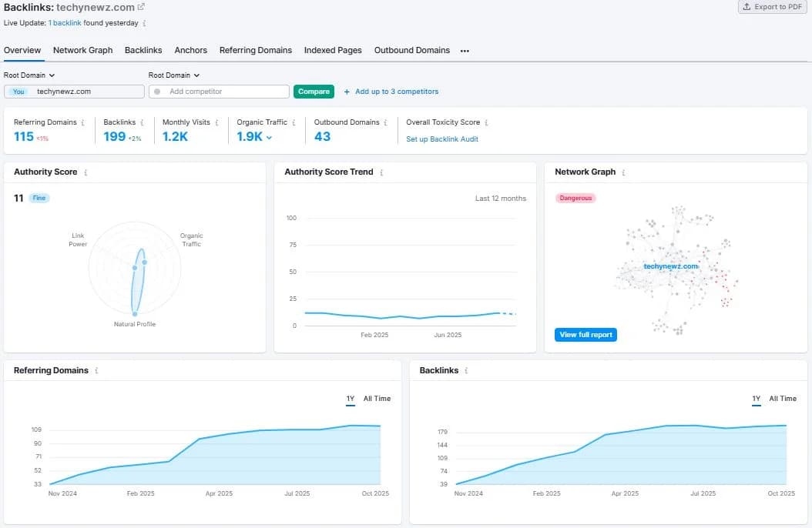Click the Dangerous network graph badge
This screenshot has width=812, height=528.
click(x=575, y=198)
